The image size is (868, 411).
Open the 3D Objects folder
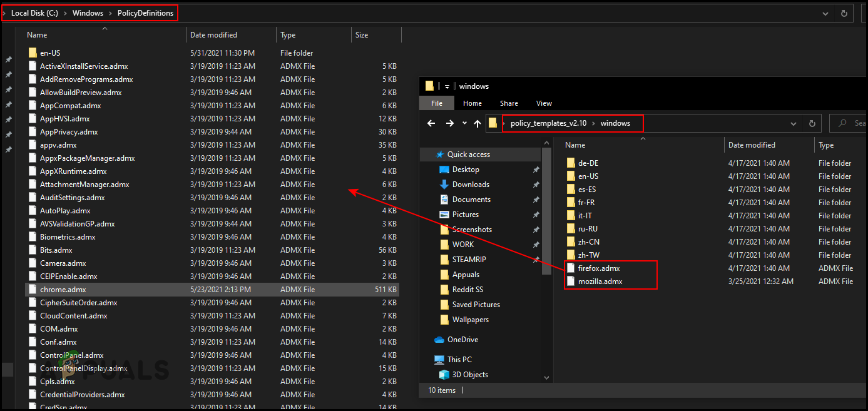click(x=470, y=375)
